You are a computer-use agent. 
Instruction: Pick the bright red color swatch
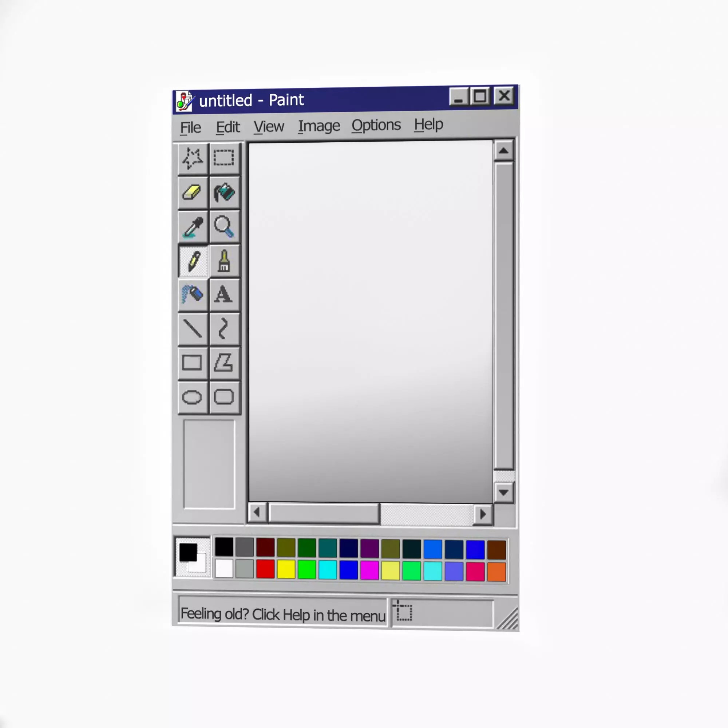pos(265,569)
